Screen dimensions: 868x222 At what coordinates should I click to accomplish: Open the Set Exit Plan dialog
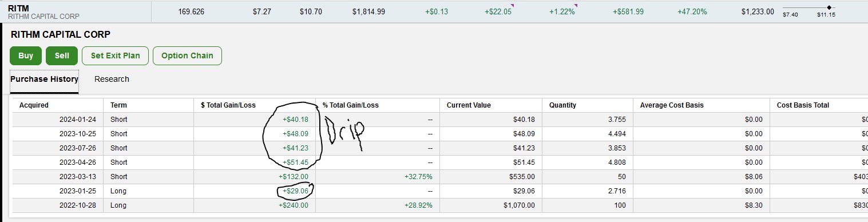[115, 55]
